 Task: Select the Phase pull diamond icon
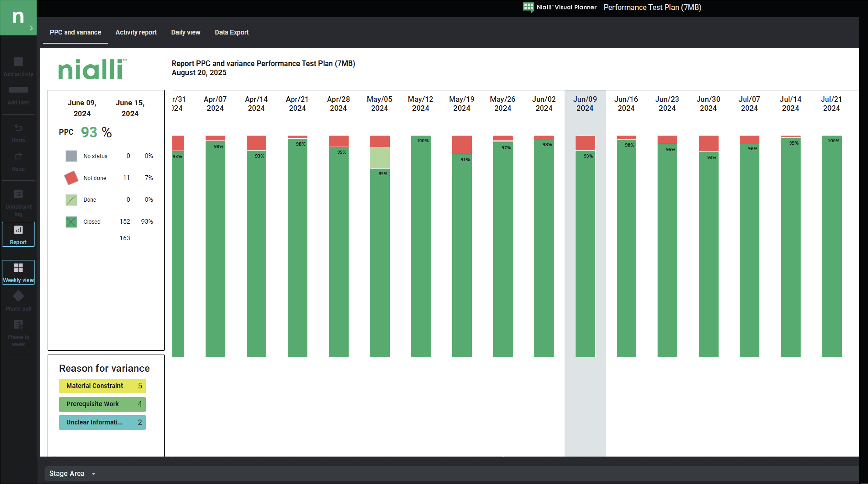[x=18, y=297]
